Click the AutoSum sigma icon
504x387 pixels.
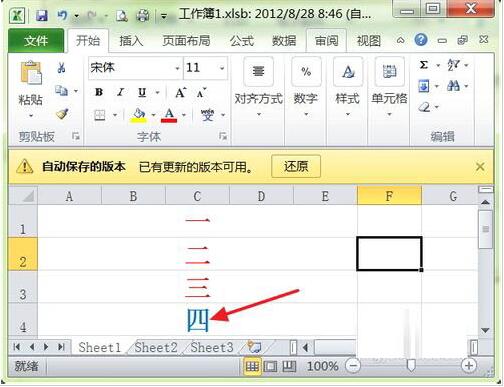pos(423,65)
